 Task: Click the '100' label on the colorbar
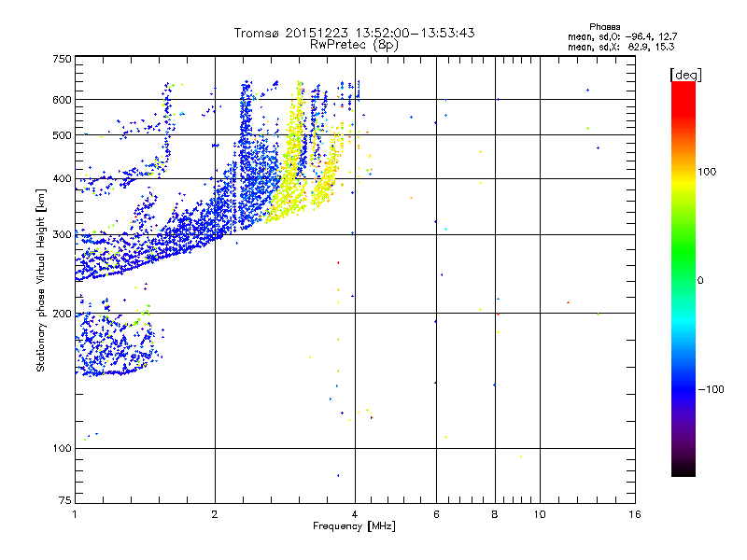click(707, 172)
